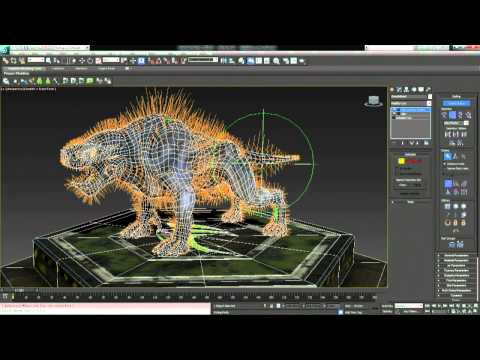Select the Select and Link tool

click(6, 61)
